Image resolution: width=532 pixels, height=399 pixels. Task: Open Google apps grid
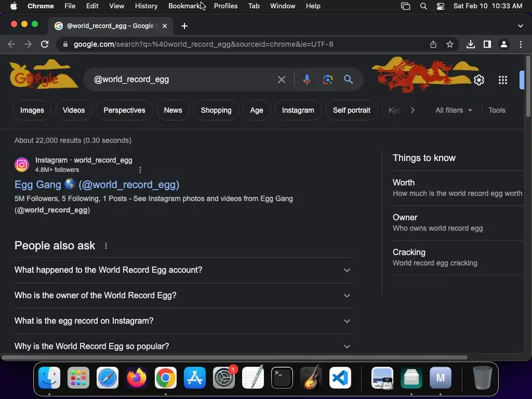click(x=503, y=80)
